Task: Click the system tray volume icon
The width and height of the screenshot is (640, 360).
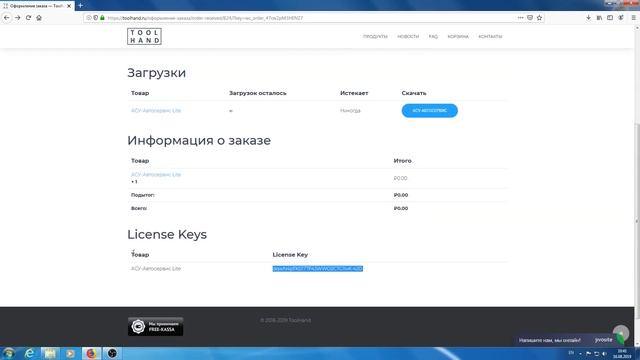Action: [604, 353]
